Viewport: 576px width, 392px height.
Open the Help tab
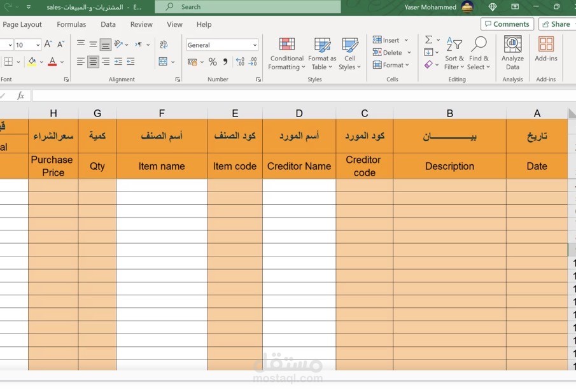204,25
